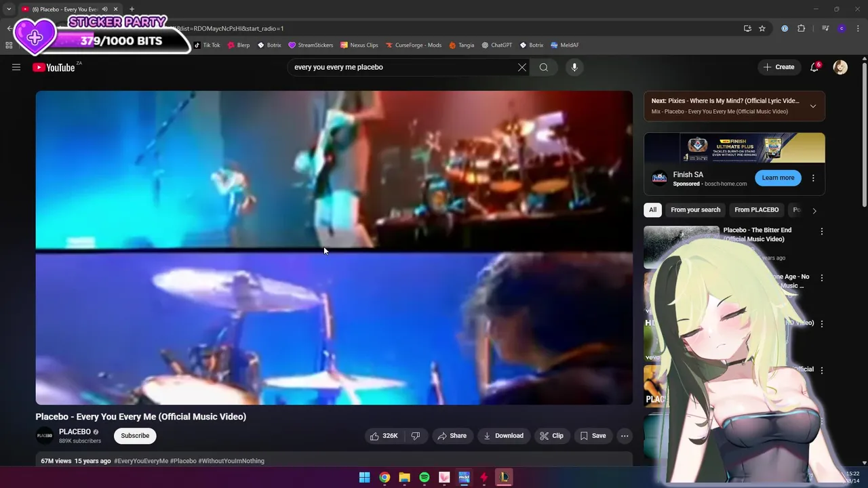Open the Tik Tok bookmark
Image resolution: width=868 pixels, height=488 pixels.
click(x=207, y=45)
